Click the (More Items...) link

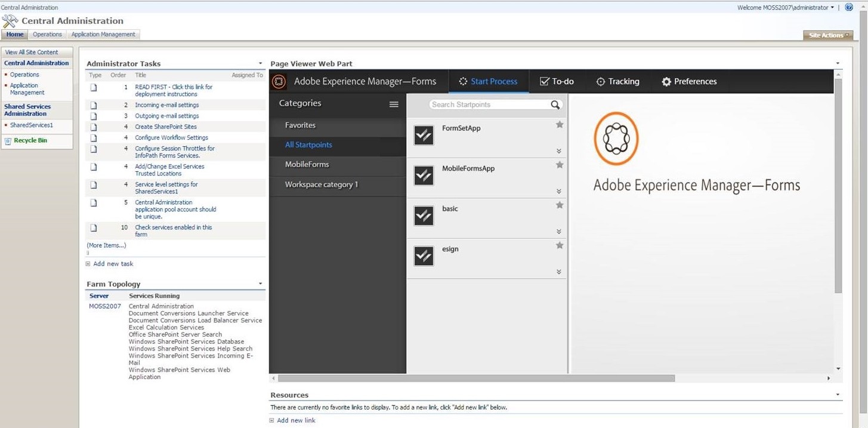pos(106,245)
